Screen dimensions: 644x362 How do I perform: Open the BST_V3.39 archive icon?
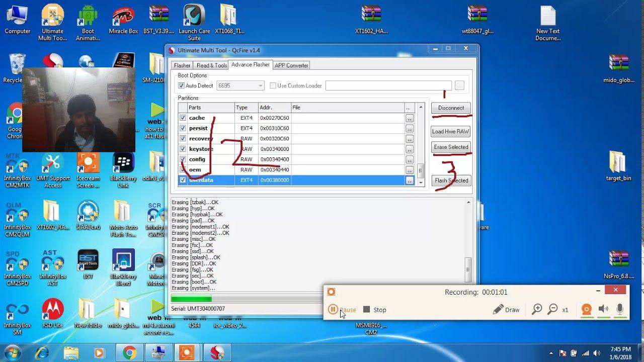tap(159, 20)
